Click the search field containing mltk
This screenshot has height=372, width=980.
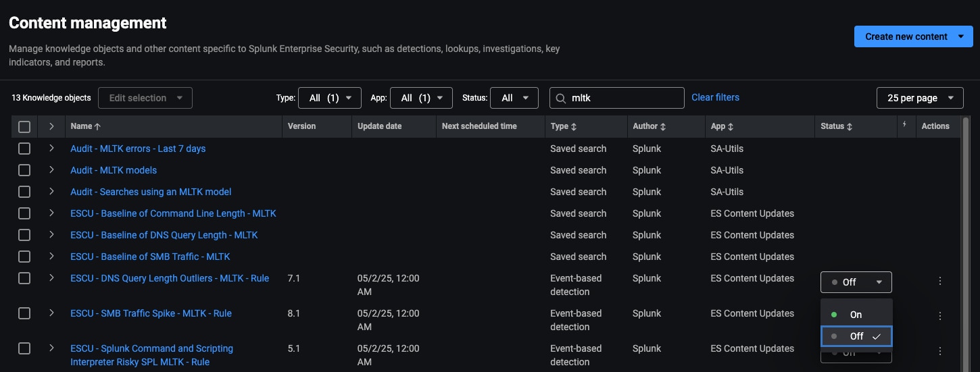click(616, 98)
